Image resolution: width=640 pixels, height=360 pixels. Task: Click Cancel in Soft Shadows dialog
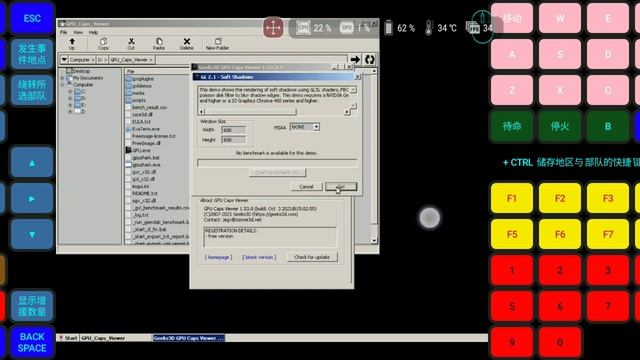(307, 187)
